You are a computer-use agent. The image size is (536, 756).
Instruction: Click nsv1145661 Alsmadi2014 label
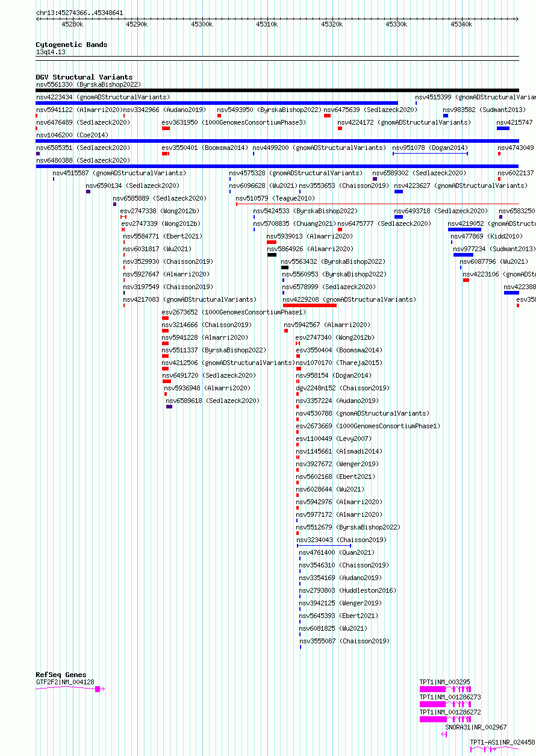tap(339, 451)
